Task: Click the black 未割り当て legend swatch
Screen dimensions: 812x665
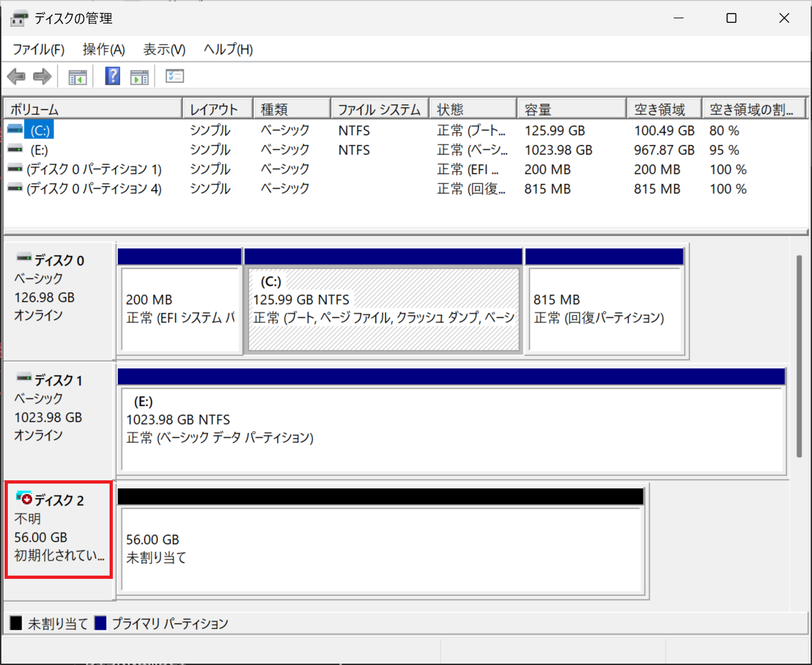Action: point(16,623)
